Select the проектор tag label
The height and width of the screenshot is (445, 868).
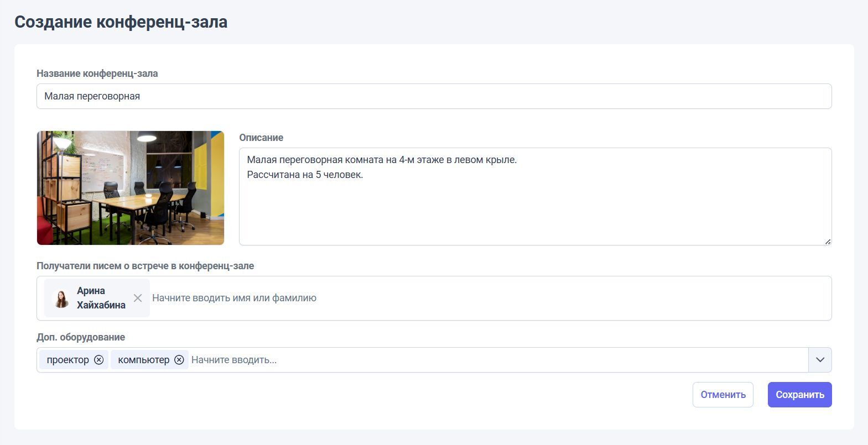coord(67,360)
